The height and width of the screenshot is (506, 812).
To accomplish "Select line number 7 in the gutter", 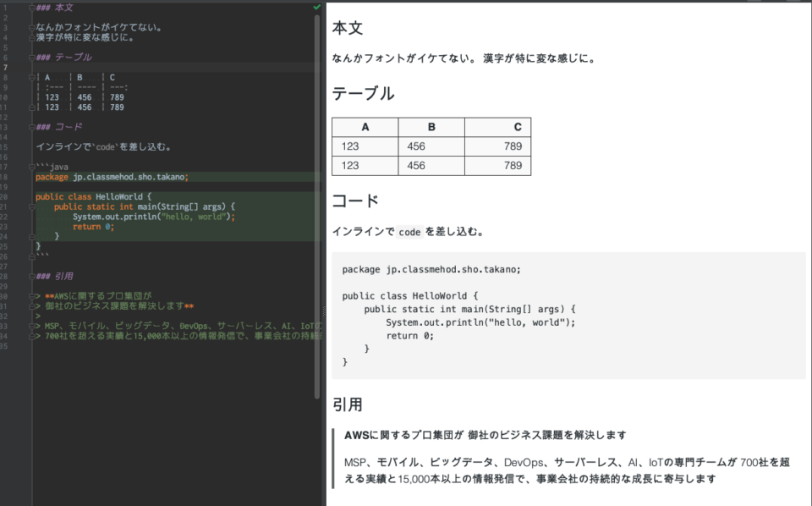I will 8,66.
